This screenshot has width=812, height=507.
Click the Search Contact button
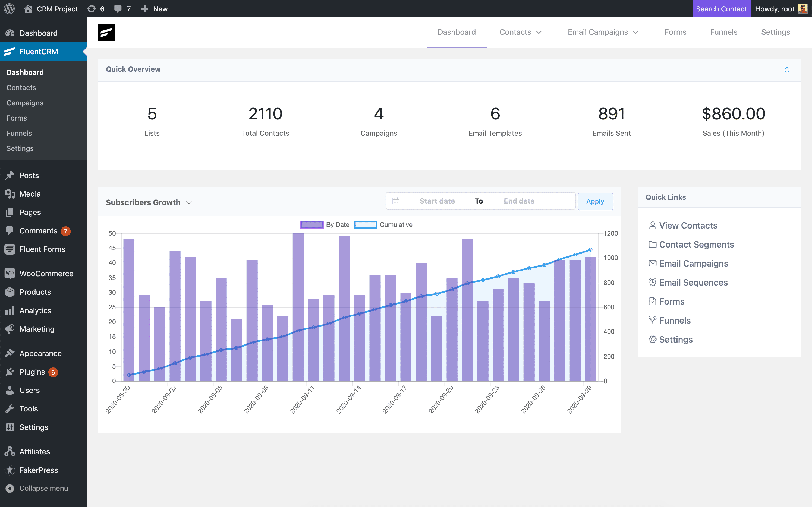721,9
